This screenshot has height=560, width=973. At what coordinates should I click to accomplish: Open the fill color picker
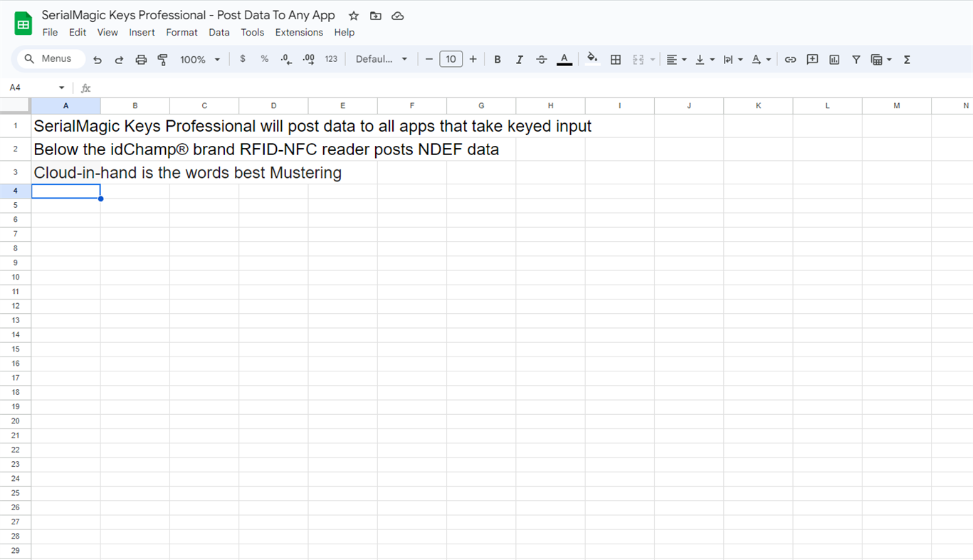[592, 60]
